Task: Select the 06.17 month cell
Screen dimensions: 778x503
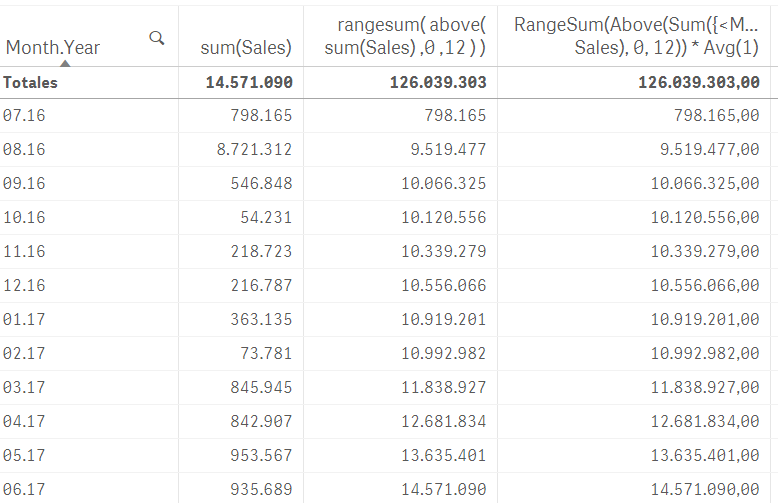Action: [x=24, y=490]
